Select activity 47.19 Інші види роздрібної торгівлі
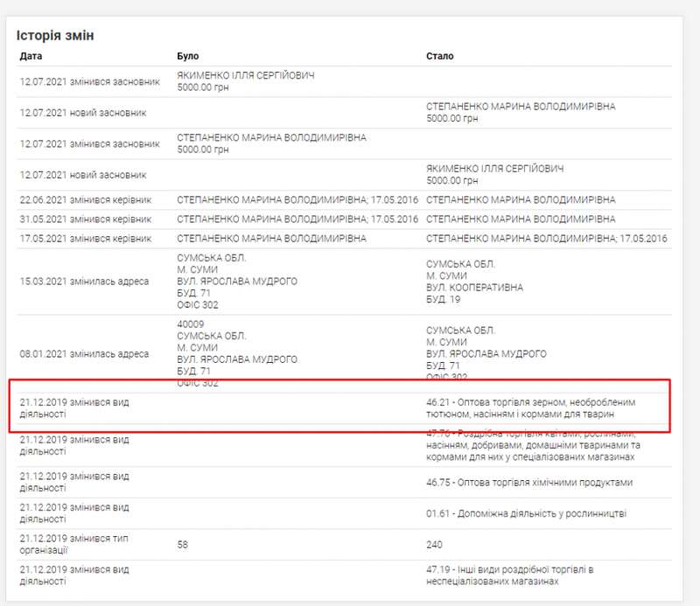This screenshot has width=700, height=606. pos(510,575)
